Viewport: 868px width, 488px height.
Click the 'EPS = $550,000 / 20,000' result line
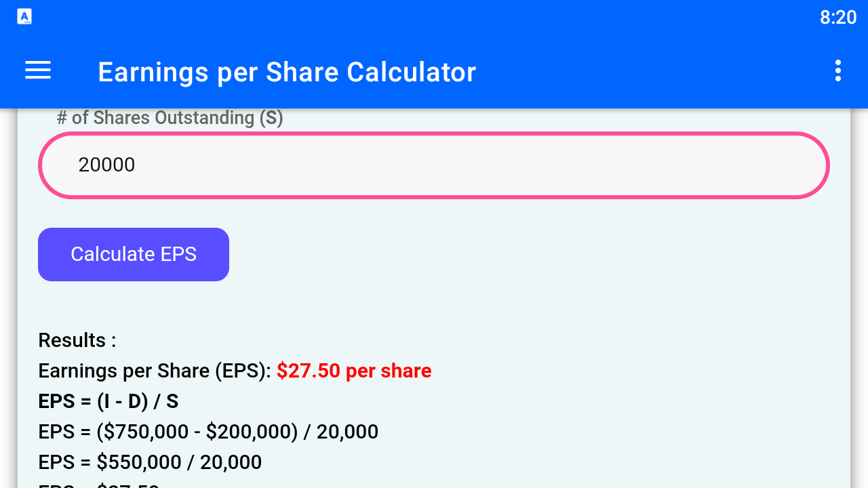pyautogui.click(x=150, y=462)
